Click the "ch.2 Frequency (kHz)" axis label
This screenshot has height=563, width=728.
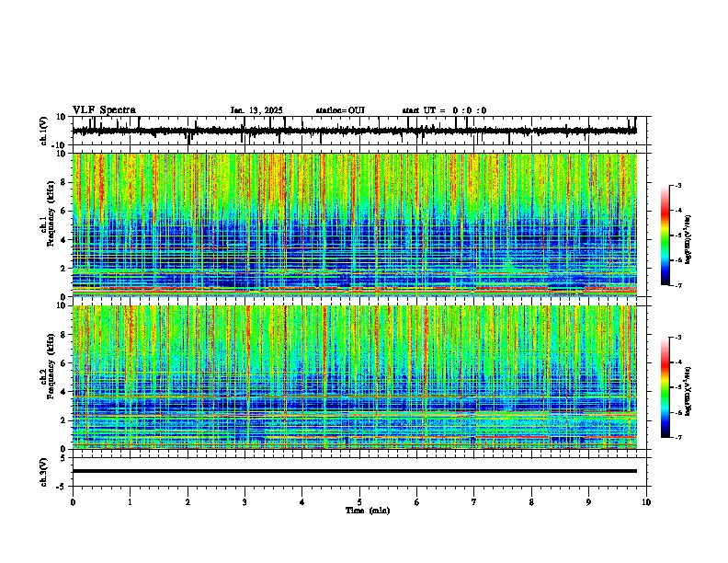point(48,366)
